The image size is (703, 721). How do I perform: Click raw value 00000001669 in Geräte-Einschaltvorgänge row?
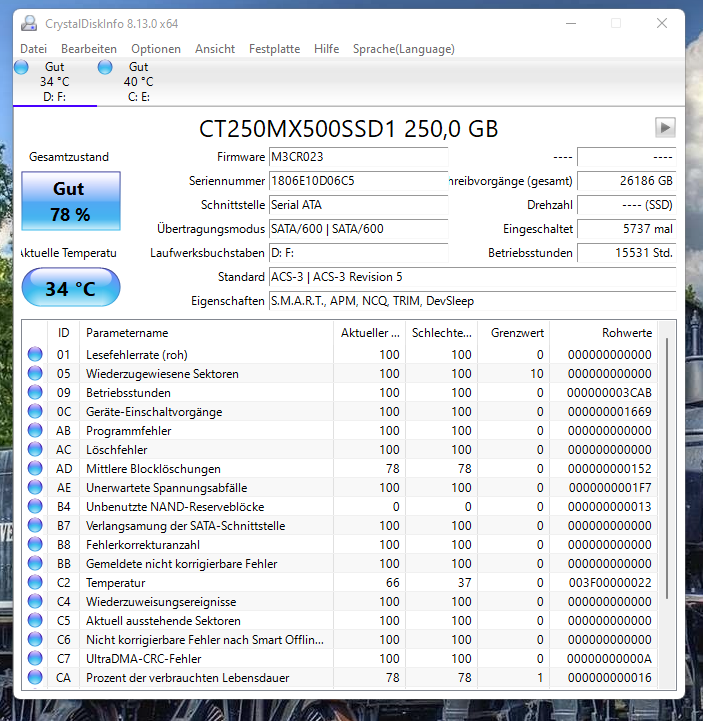tap(609, 412)
